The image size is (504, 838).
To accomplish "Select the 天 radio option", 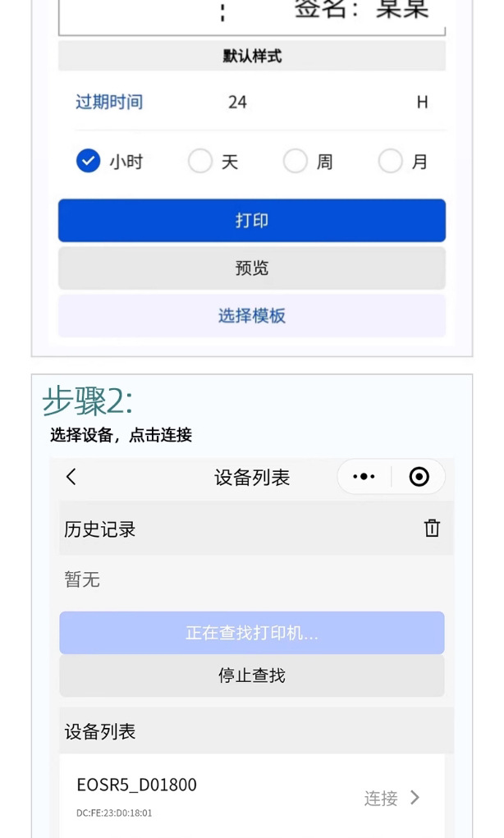I will (200, 161).
